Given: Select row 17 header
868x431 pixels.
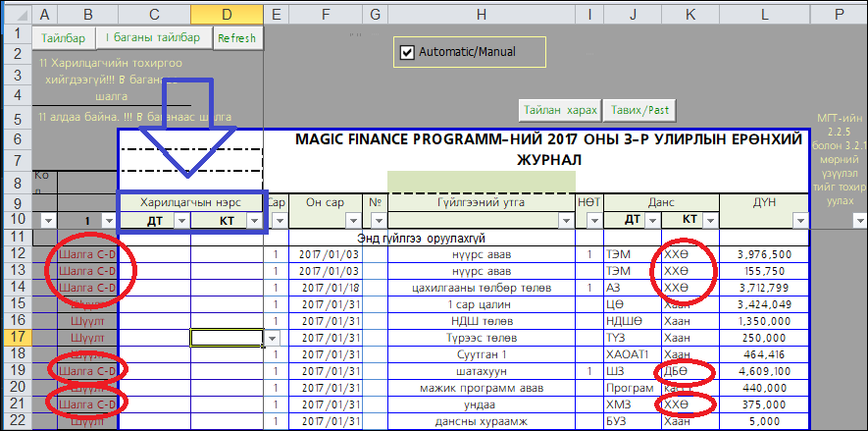Looking at the screenshot, I should coord(16,337).
